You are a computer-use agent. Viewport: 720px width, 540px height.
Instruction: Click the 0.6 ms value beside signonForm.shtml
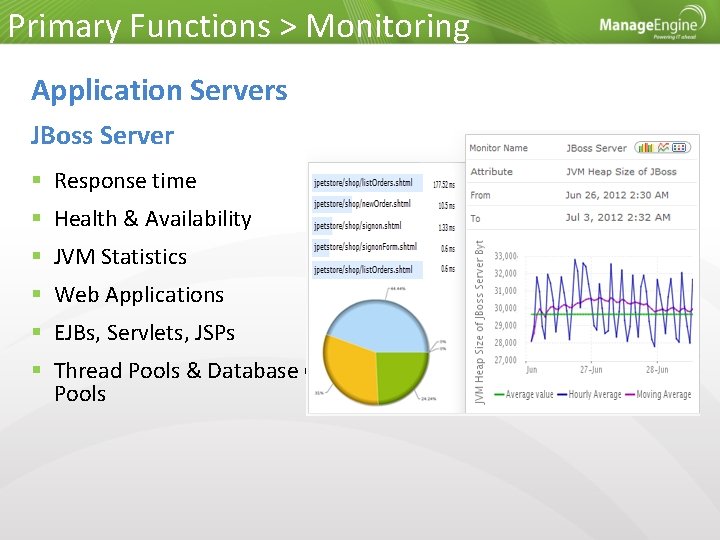click(x=448, y=249)
